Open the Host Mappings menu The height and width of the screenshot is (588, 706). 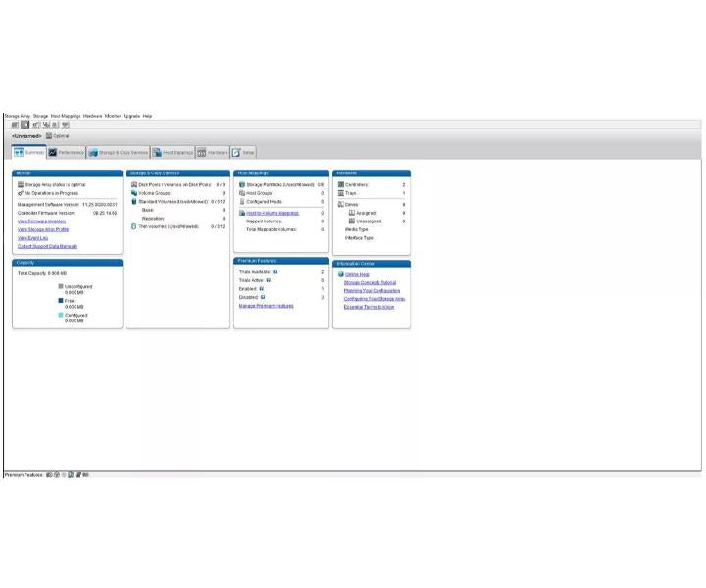[66, 116]
